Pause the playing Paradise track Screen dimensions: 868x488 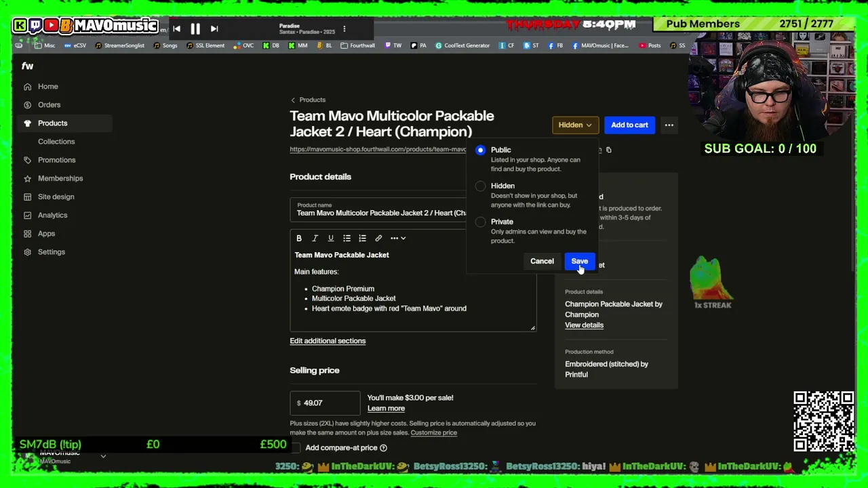[195, 28]
